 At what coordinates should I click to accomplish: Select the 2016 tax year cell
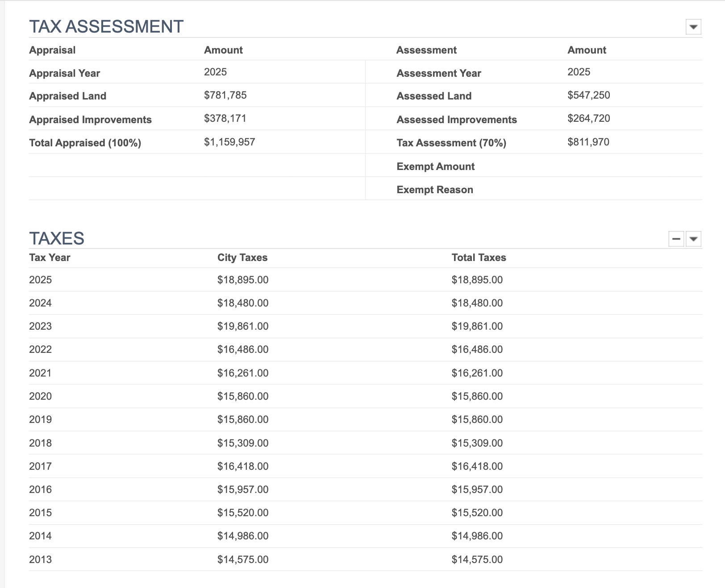coord(40,489)
